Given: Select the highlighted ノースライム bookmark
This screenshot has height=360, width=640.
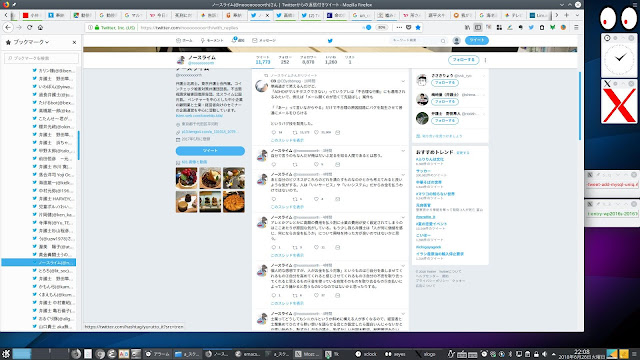Looking at the screenshot, I should click(39, 262).
